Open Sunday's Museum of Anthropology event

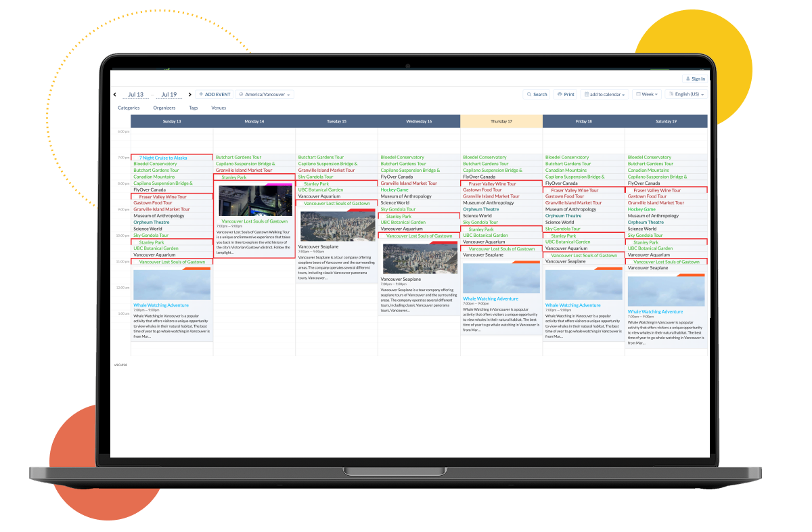coord(159,216)
